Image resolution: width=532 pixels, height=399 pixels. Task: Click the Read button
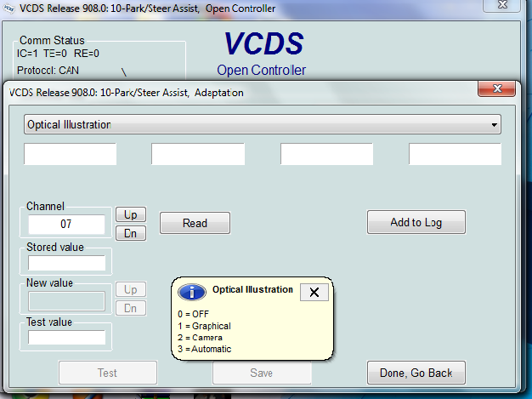195,223
